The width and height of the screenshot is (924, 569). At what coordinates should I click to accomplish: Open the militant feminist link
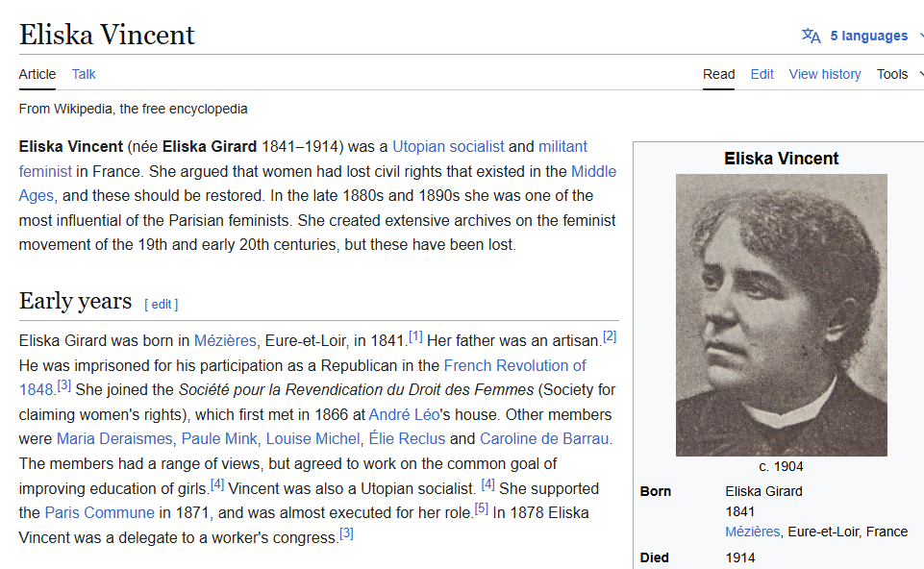pyautogui.click(x=562, y=147)
